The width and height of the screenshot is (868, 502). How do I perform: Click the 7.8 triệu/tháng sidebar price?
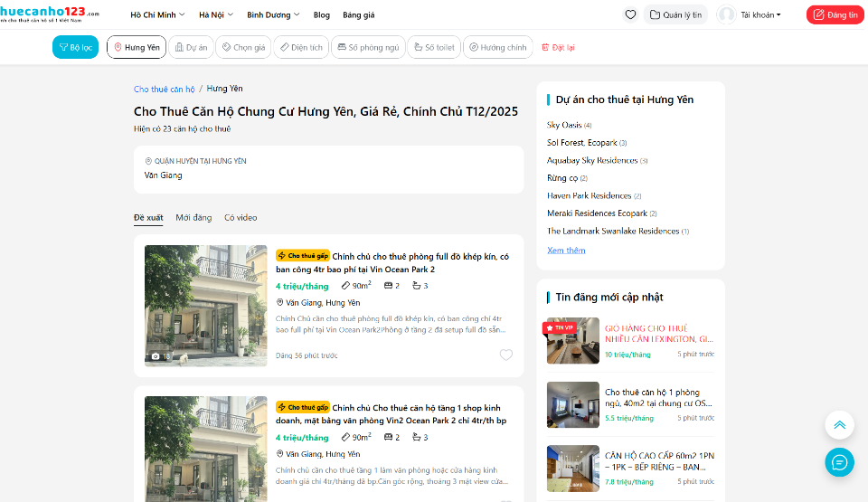[629, 482]
